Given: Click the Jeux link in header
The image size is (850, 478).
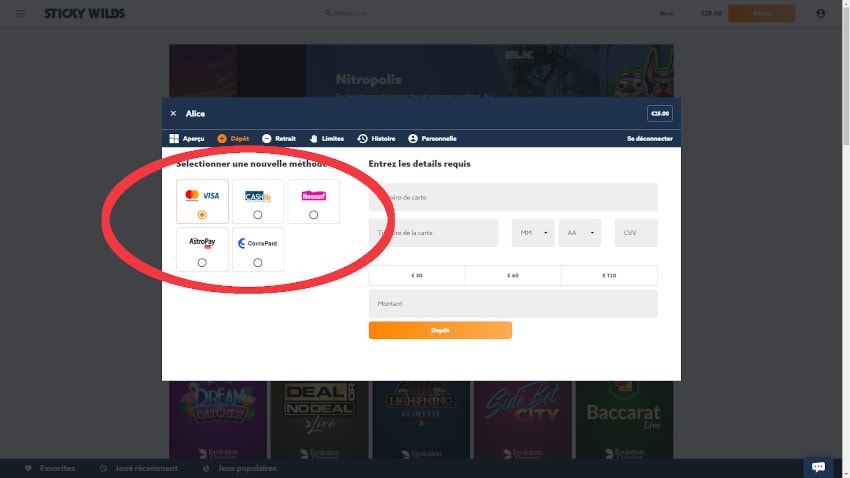Looking at the screenshot, I should point(666,13).
